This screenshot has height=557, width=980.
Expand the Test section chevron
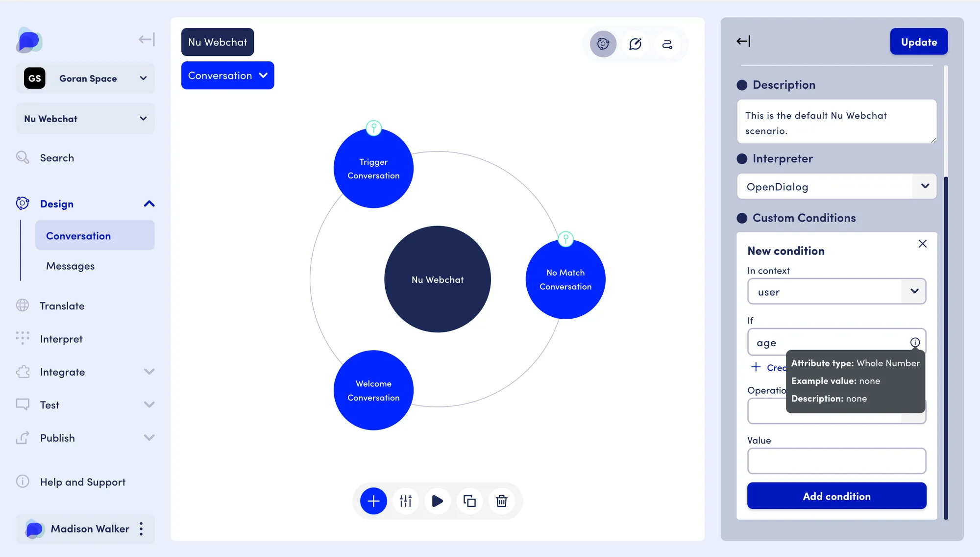click(x=149, y=405)
